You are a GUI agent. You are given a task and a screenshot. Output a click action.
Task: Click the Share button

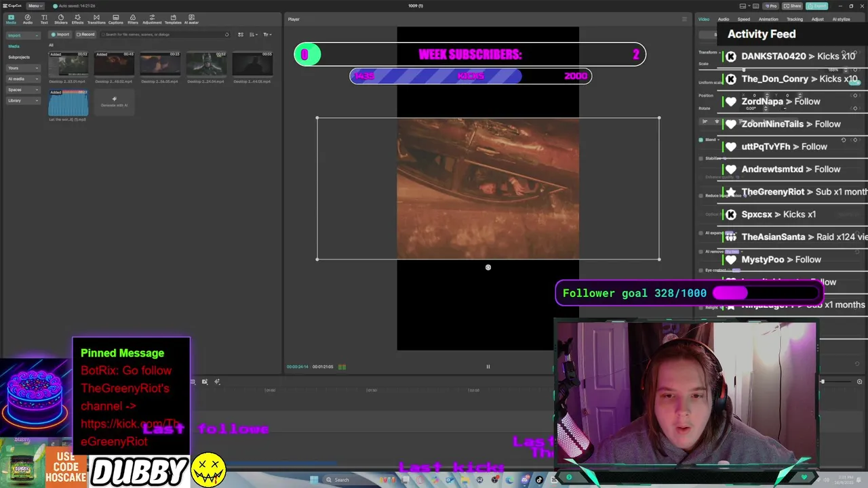click(791, 6)
